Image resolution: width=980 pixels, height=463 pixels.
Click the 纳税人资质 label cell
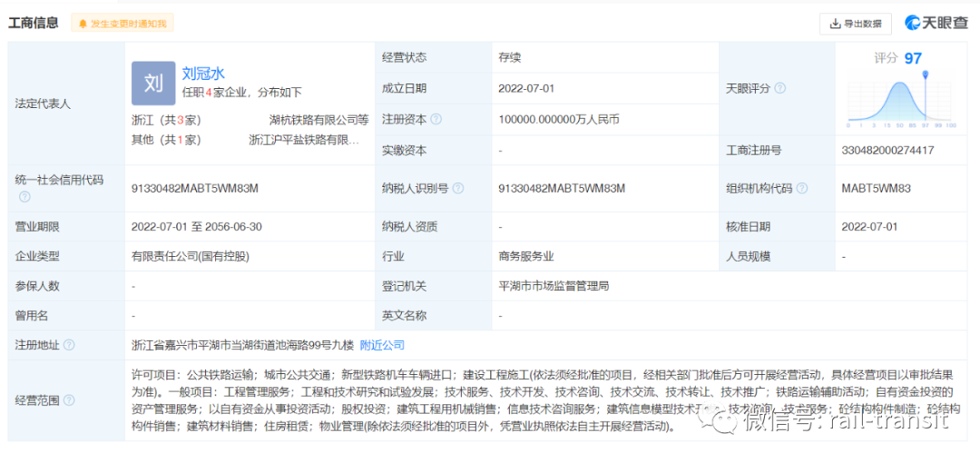[434, 226]
